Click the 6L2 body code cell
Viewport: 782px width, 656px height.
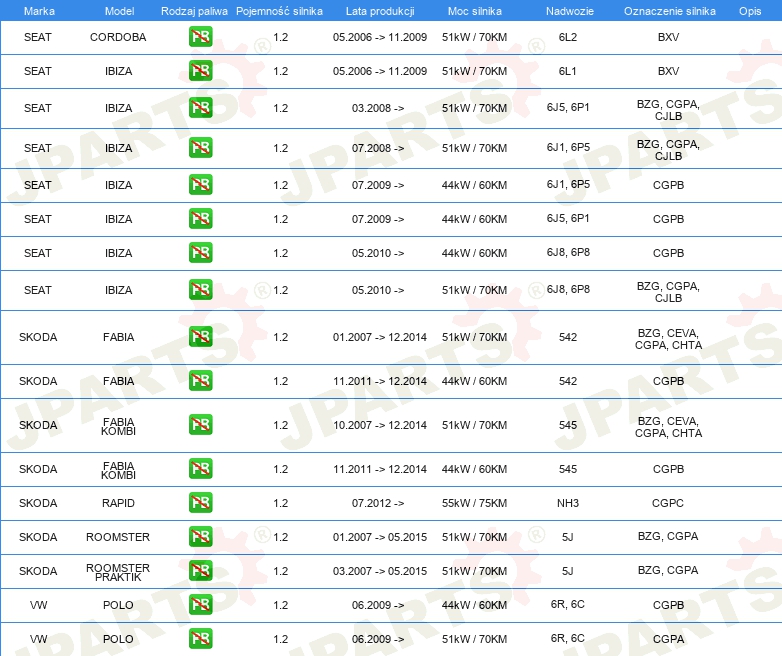point(568,37)
